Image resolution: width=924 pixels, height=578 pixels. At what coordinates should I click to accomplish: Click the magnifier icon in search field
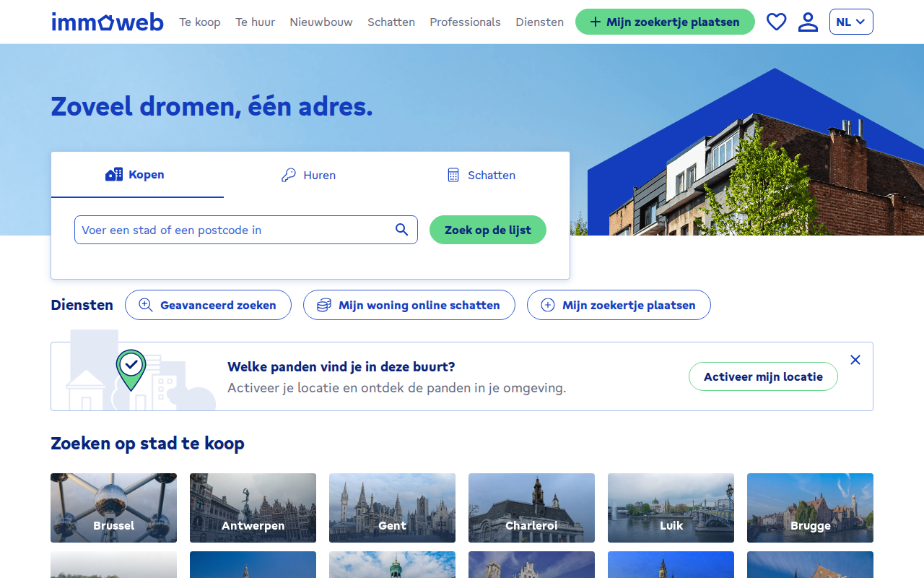coord(402,230)
